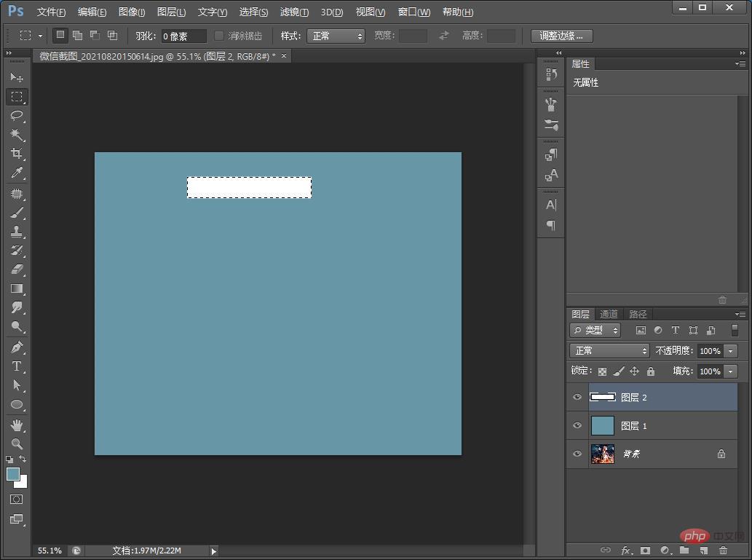Viewport: 752px width, 560px height.
Task: Select the Eyedropper tool
Action: tap(17, 173)
